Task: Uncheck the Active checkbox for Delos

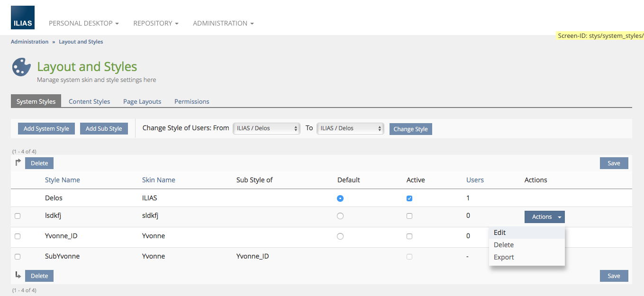Action: coord(409,198)
